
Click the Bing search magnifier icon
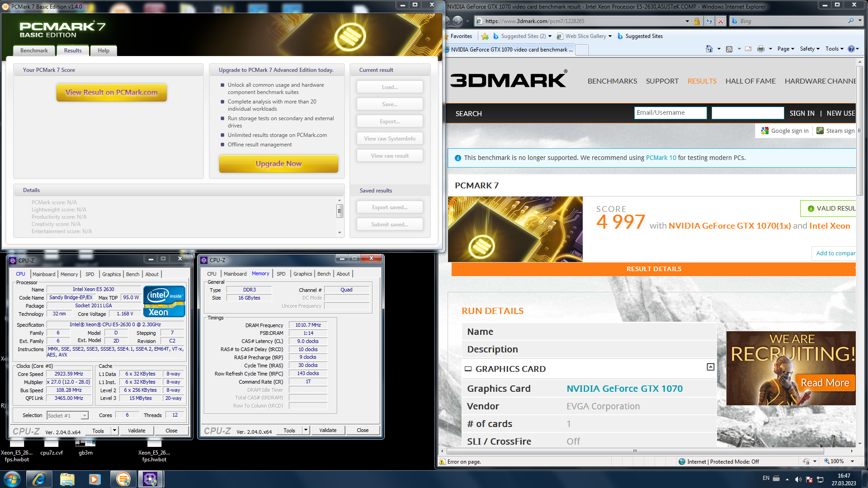pyautogui.click(x=851, y=21)
